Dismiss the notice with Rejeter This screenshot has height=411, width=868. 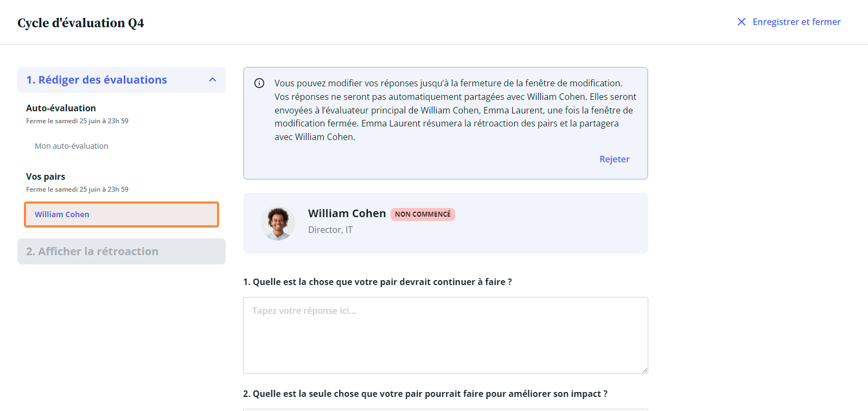614,159
